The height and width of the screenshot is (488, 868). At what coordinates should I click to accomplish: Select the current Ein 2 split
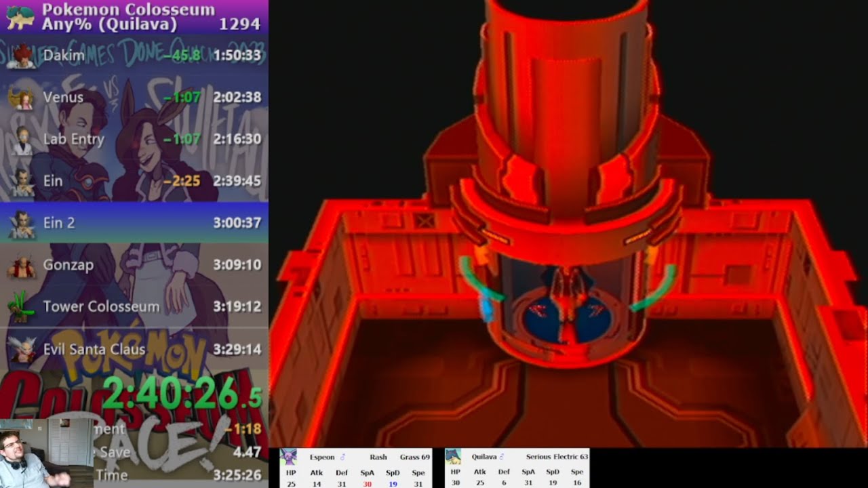[134, 223]
